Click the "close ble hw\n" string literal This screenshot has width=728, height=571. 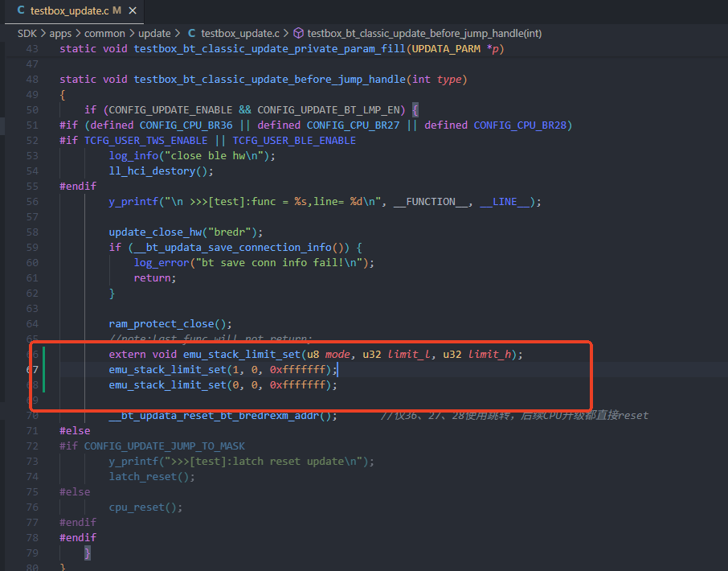click(x=214, y=156)
